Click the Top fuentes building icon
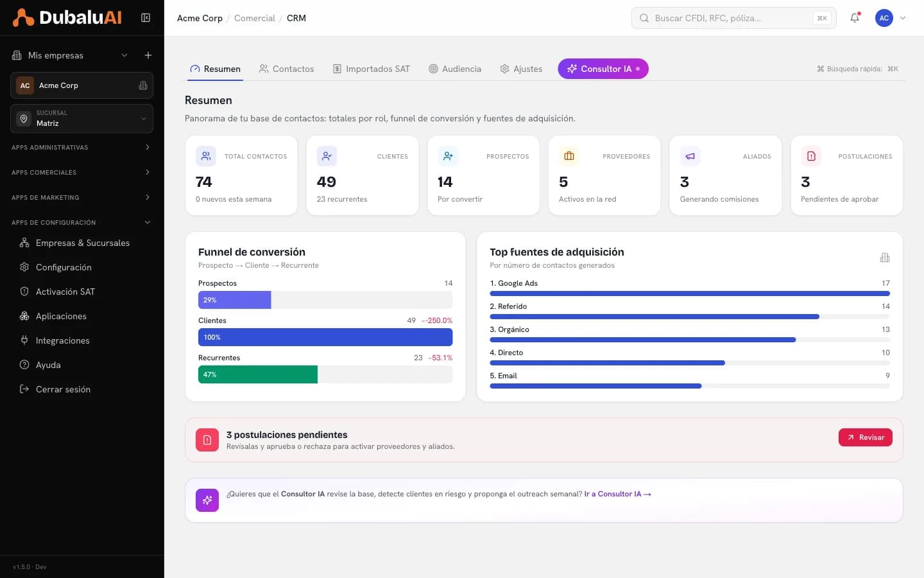Viewport: 924px width, 578px height. [x=885, y=258]
